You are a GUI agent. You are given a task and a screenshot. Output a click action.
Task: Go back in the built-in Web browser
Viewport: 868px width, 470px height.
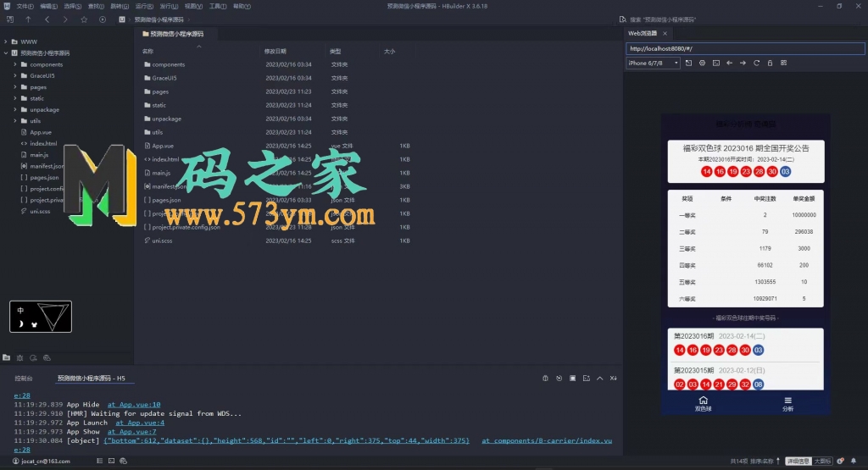coord(730,63)
